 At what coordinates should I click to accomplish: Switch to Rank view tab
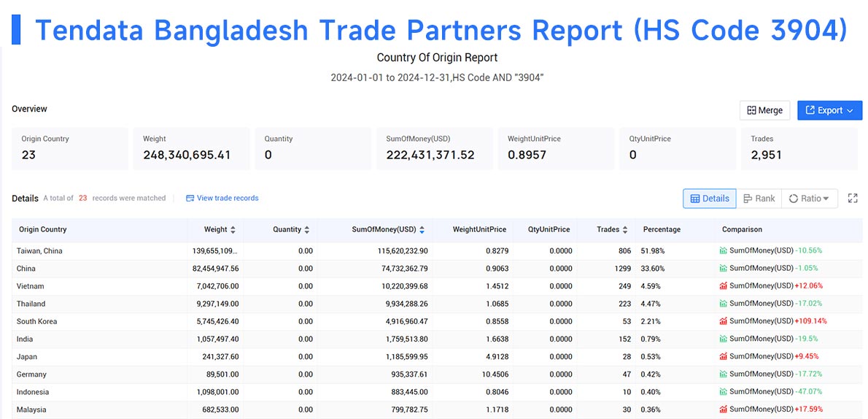[x=759, y=199]
